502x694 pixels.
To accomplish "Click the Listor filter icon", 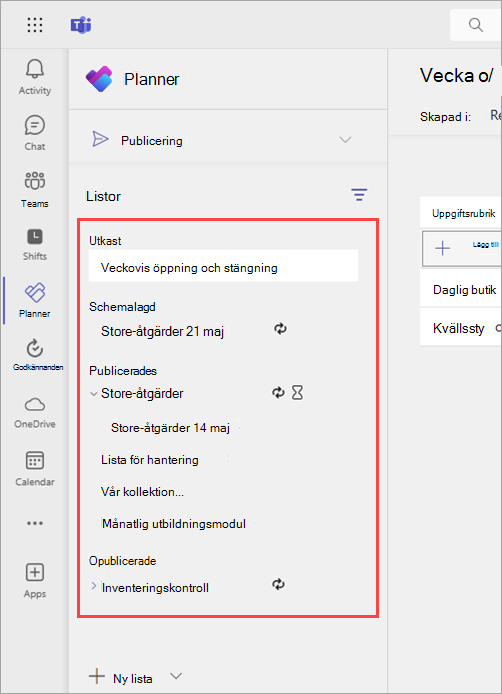I will (x=359, y=195).
